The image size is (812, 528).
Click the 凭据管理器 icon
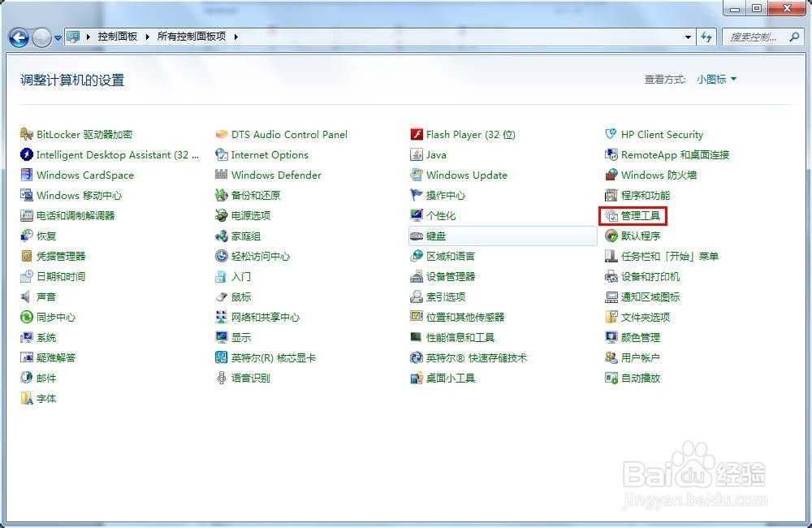(27, 256)
